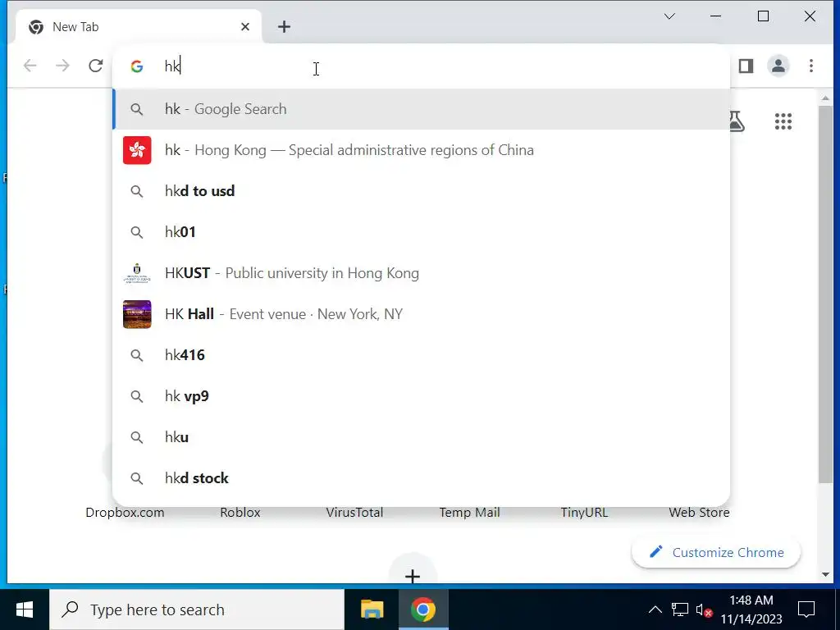Select 'hk - Google Search' suggestion
Viewport: 840px width, 630px height.
pyautogui.click(x=421, y=109)
